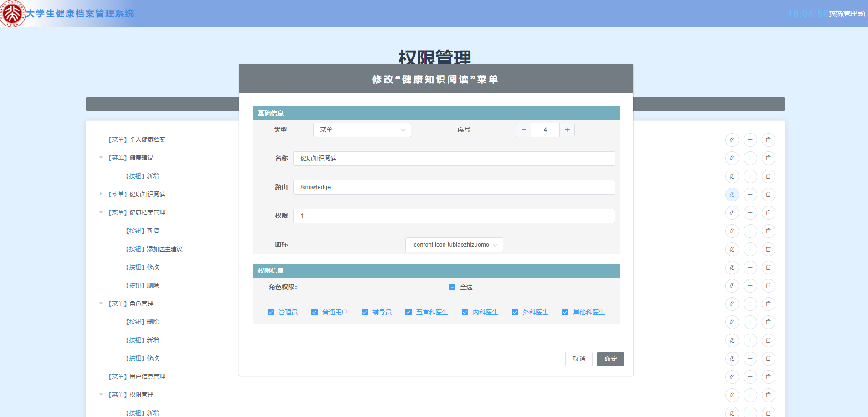
Task: Select the 【菜单】用户信息管理 tree item
Action: (x=136, y=376)
